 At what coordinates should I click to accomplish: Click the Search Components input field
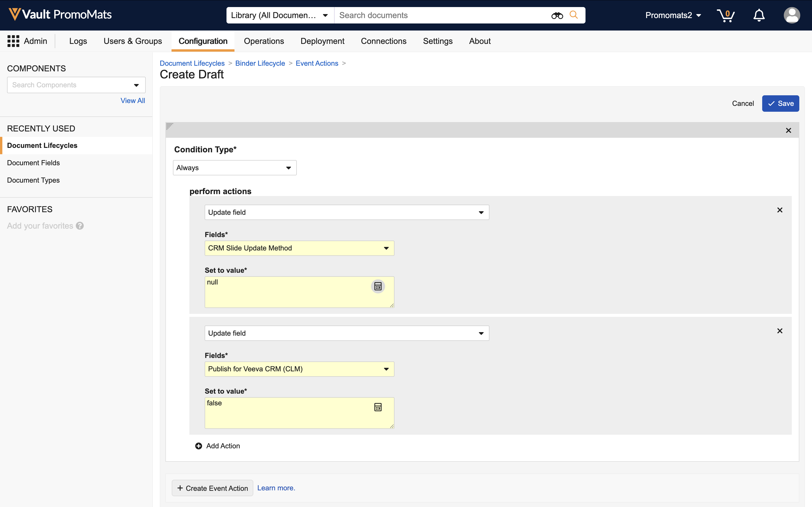coord(70,85)
